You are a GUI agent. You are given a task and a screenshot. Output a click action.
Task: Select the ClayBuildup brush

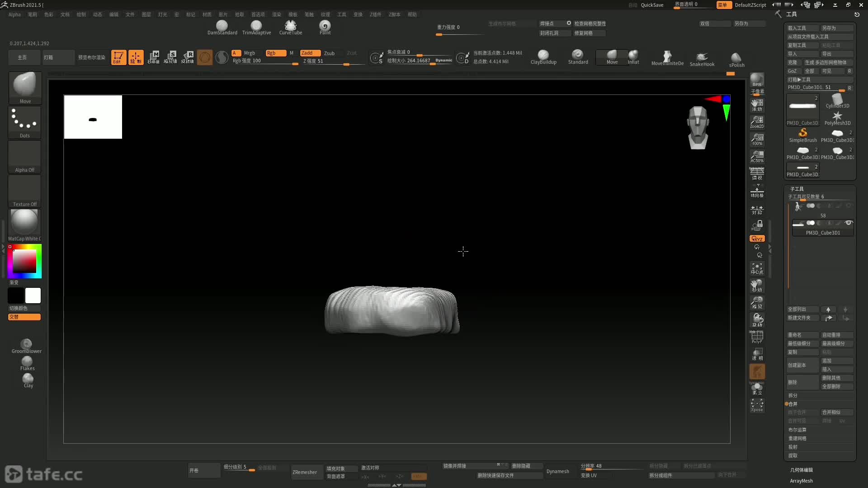coord(543,57)
